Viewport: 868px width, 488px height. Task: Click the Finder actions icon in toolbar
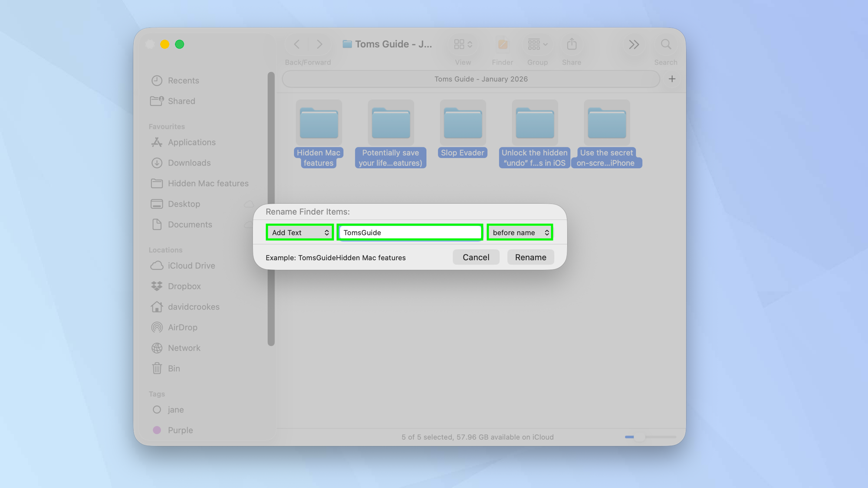click(x=502, y=44)
